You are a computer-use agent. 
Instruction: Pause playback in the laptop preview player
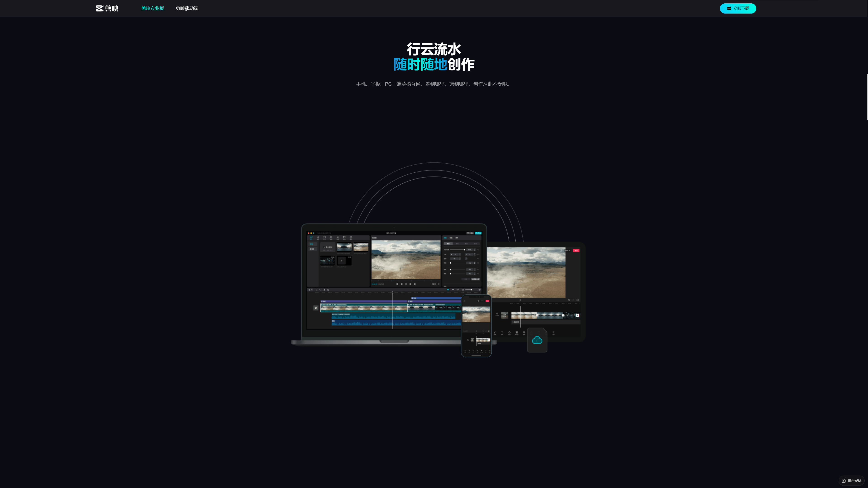click(x=406, y=284)
